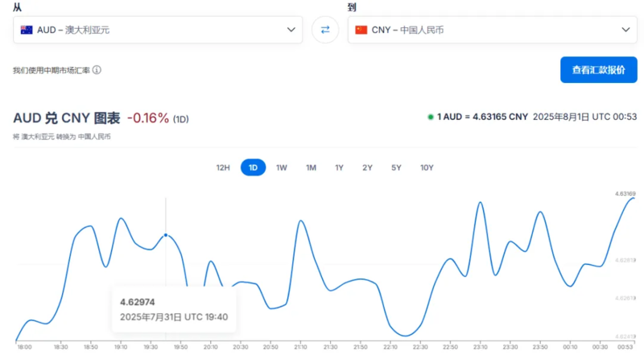This screenshot has width=644, height=355.
Task: Open the CNY – 中国人民币 currency selector
Action: [x=493, y=30]
